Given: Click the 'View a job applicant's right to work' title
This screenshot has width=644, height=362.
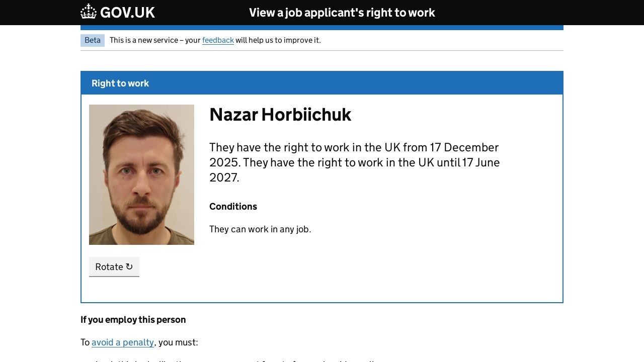Looking at the screenshot, I should pyautogui.click(x=342, y=13).
